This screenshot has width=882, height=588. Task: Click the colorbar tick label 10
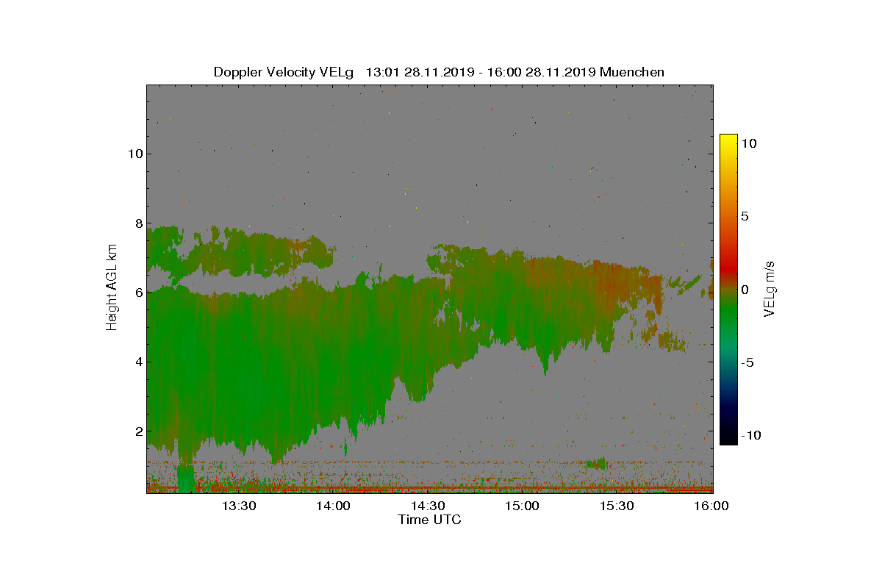point(748,143)
